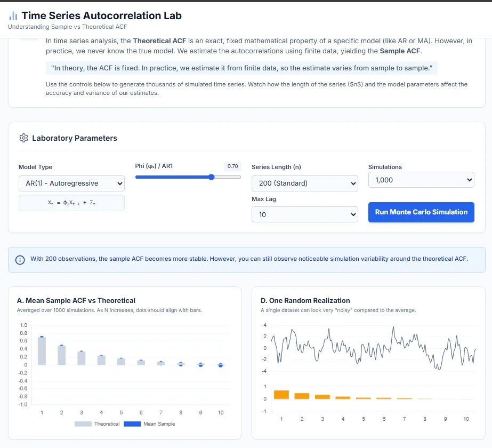Click the bar chart logo icon
The height and width of the screenshot is (448, 492).
(13, 15)
